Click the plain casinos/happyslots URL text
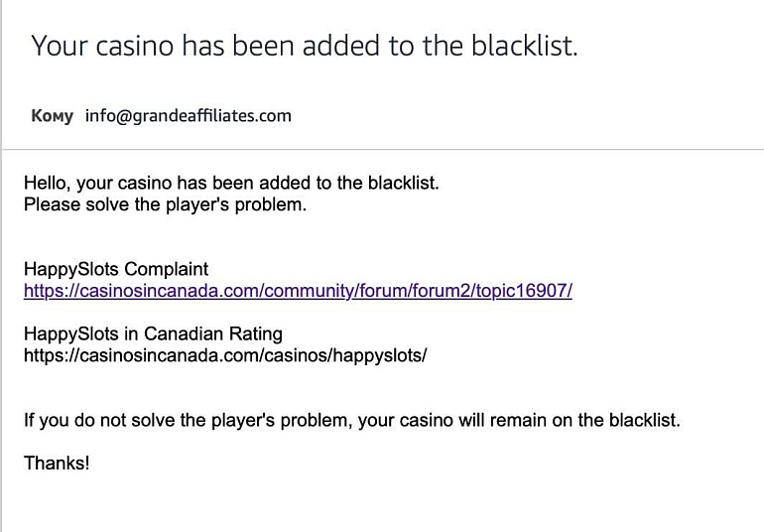The width and height of the screenshot is (764, 532). pyautogui.click(x=225, y=355)
